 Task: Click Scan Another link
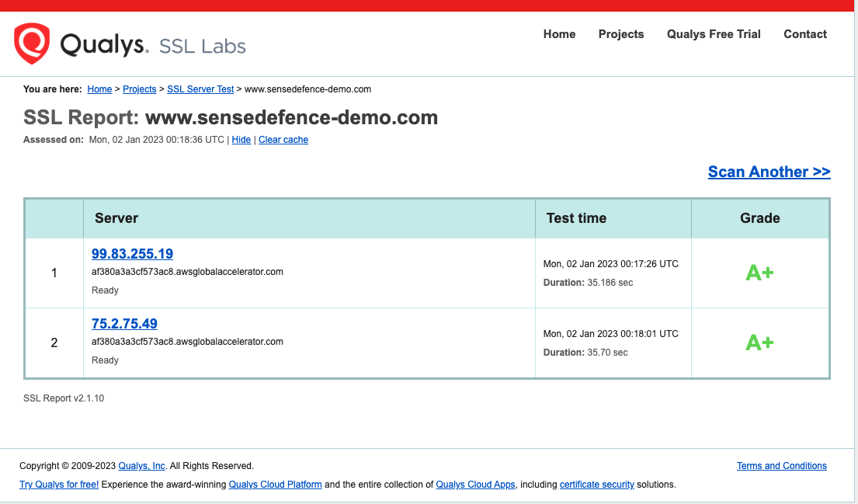point(769,172)
